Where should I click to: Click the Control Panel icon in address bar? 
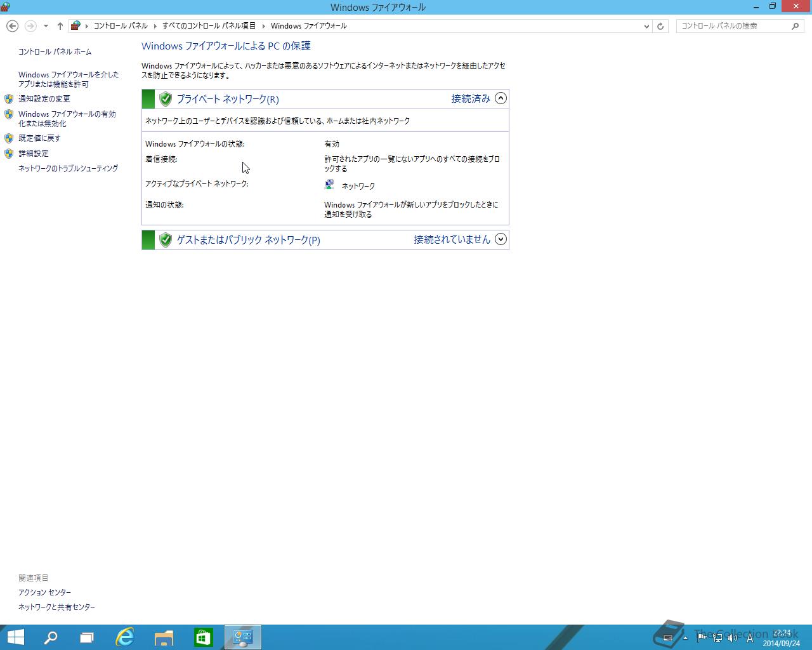coord(76,26)
